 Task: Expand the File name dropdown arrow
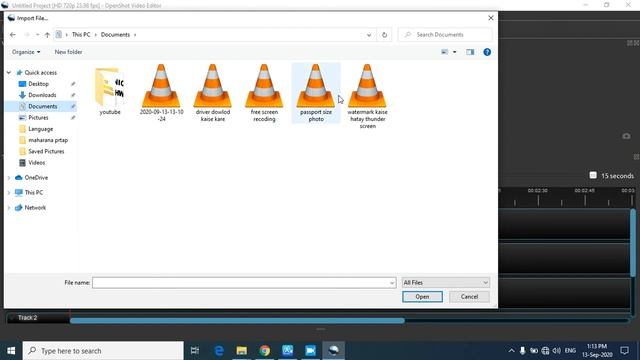(x=392, y=282)
